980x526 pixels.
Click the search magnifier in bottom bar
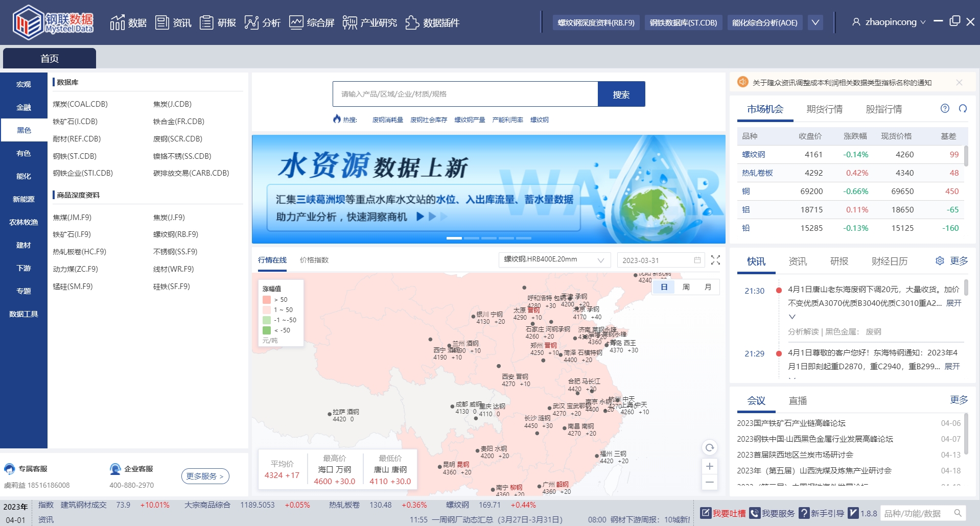click(958, 513)
